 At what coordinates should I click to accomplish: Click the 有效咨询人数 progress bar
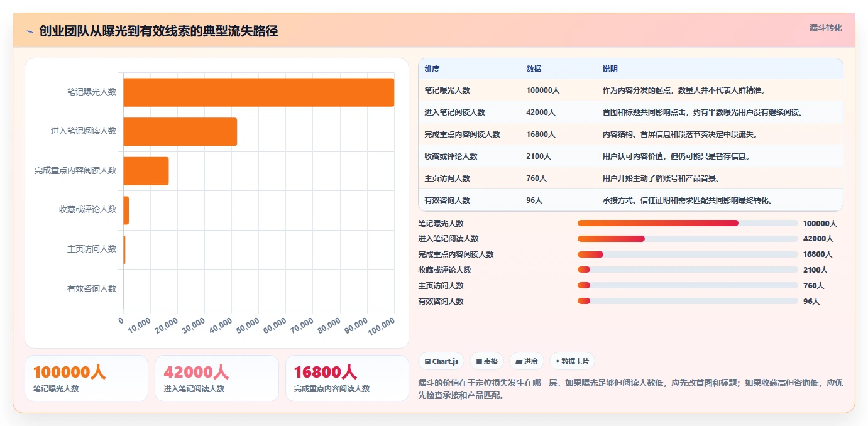688,302
